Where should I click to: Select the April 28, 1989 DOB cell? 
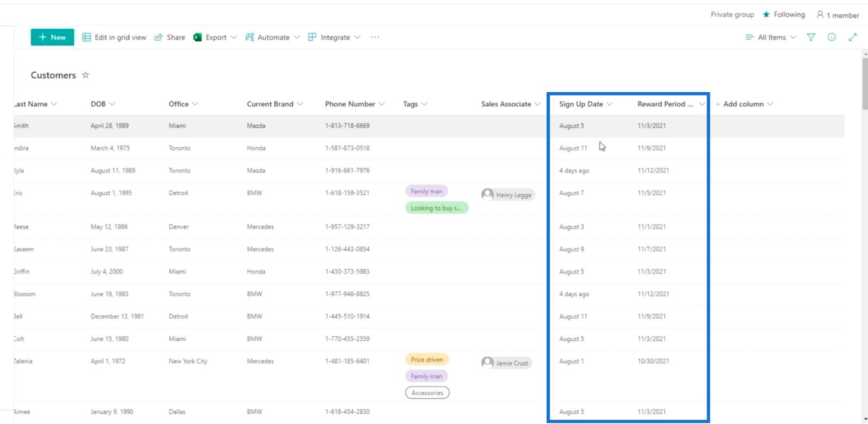point(110,126)
